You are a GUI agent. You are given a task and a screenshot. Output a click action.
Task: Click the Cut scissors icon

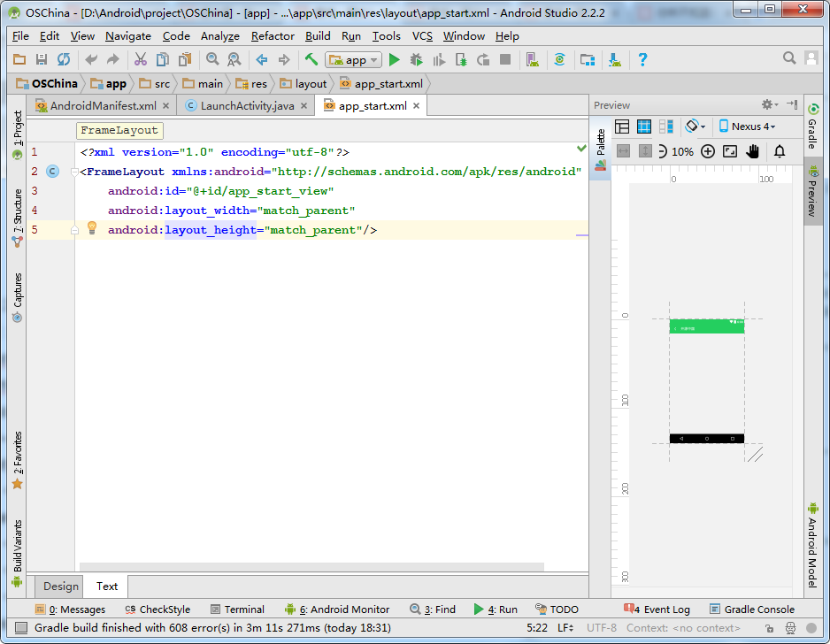click(140, 59)
